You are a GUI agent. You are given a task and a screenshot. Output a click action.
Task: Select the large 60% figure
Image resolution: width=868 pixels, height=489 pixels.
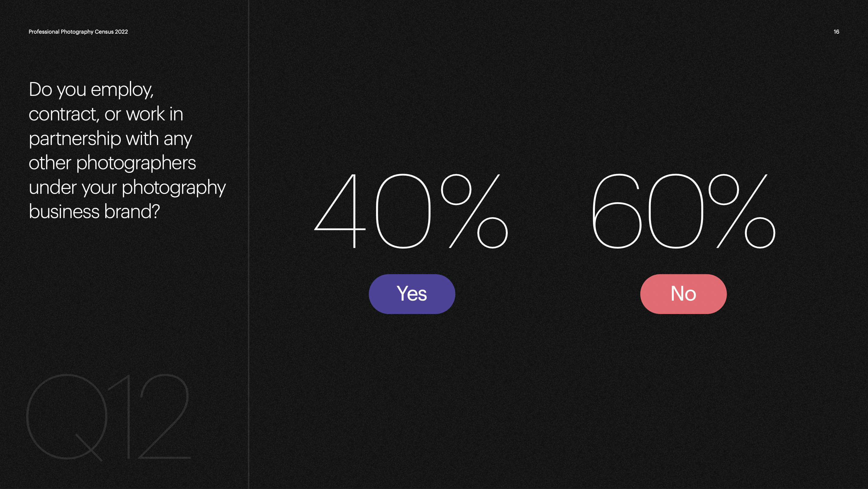tap(684, 211)
